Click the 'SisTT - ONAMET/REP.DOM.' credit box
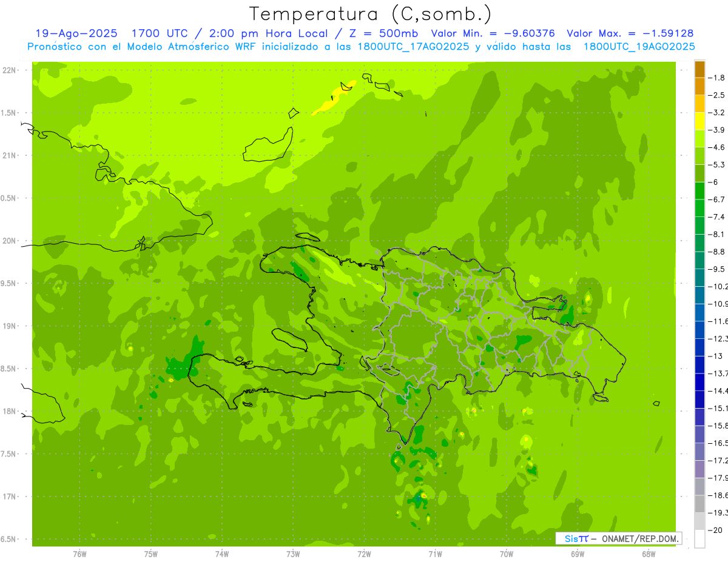The height and width of the screenshot is (562, 728). click(619, 538)
